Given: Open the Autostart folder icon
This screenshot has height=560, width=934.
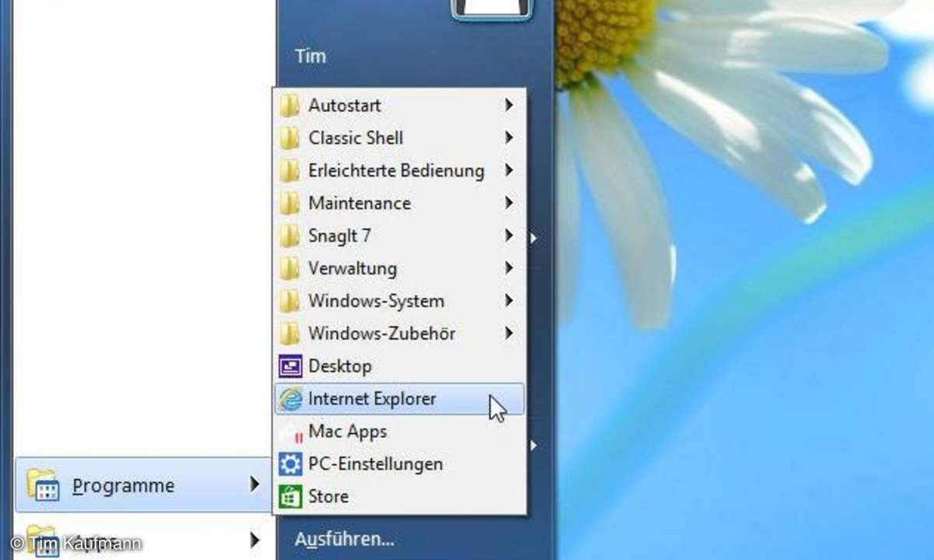Looking at the screenshot, I should coord(290,105).
